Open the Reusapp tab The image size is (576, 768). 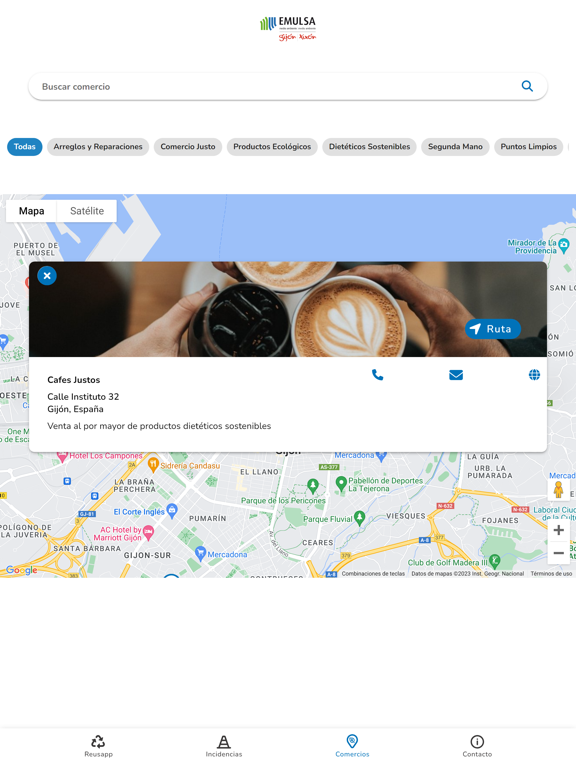coord(98,746)
